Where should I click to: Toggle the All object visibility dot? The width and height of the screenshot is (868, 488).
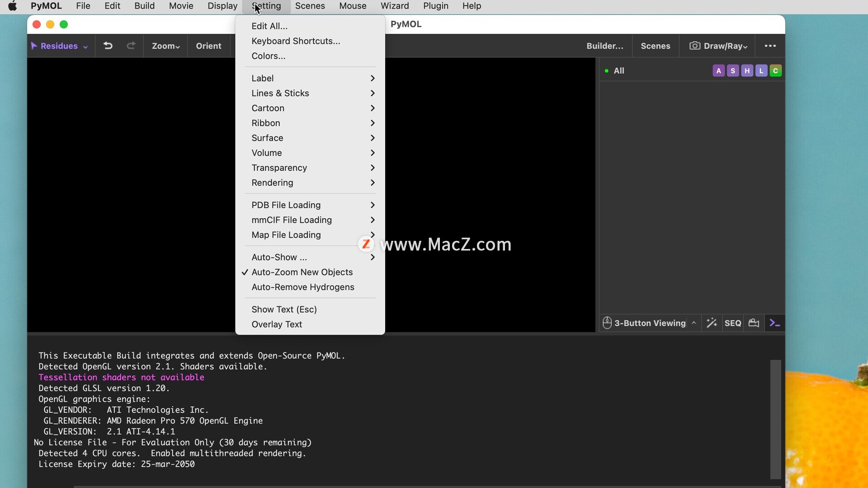(606, 71)
